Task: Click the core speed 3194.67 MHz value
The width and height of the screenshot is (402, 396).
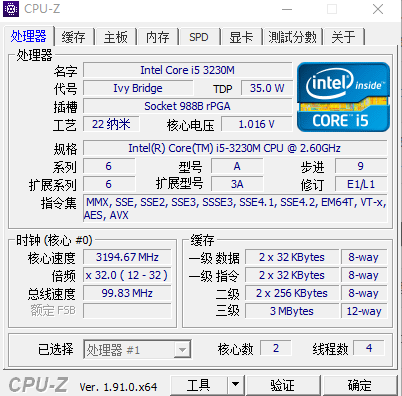Action: click(x=127, y=257)
